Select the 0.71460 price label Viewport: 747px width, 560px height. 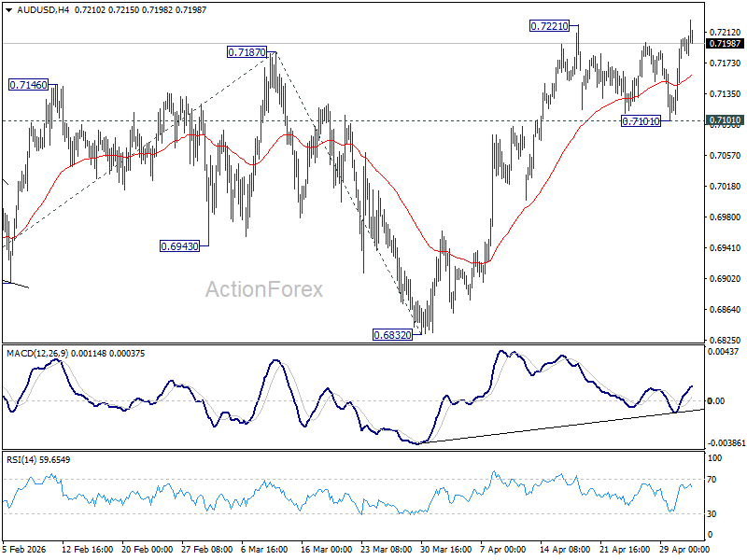[29, 85]
